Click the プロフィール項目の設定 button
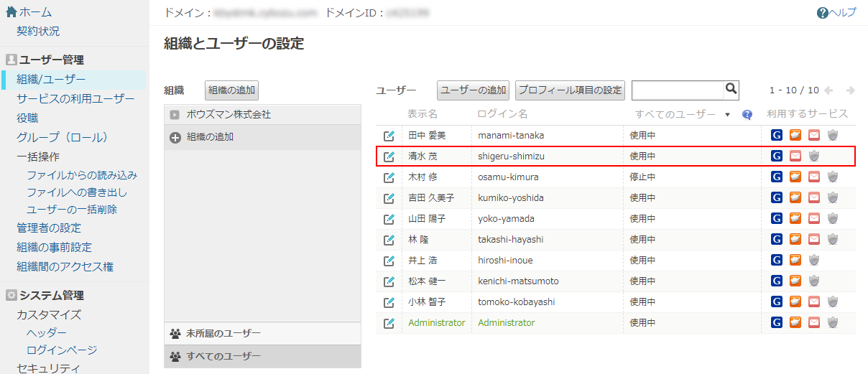 click(x=571, y=90)
